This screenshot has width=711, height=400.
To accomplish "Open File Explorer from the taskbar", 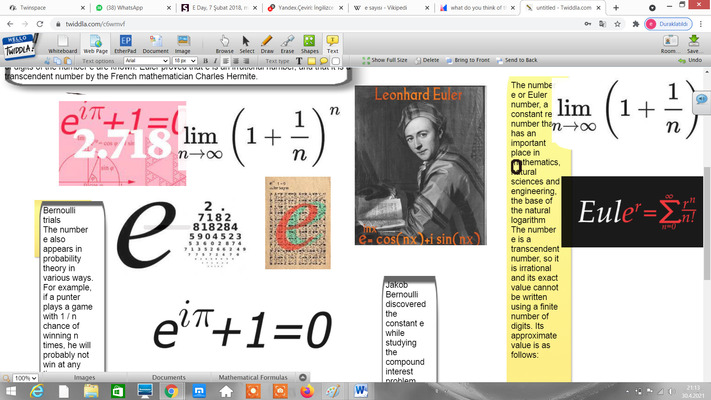I will coord(91,391).
